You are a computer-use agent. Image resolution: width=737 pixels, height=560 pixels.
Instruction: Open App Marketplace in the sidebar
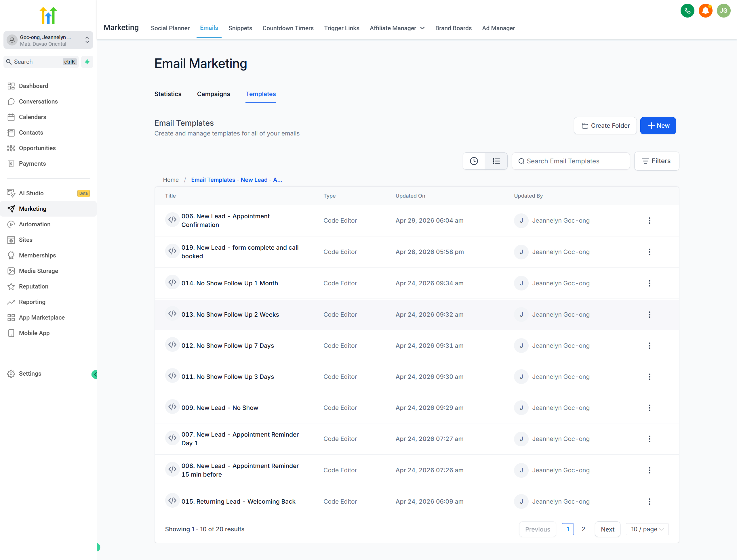click(x=48, y=317)
